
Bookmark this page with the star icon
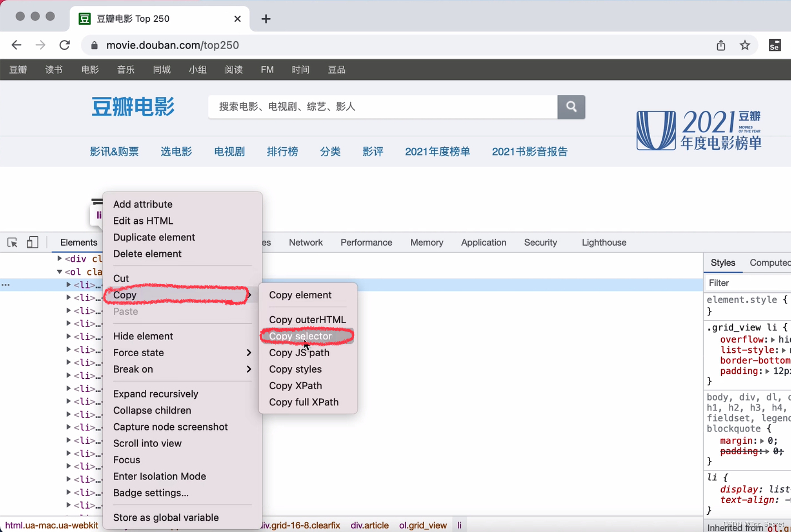(745, 45)
